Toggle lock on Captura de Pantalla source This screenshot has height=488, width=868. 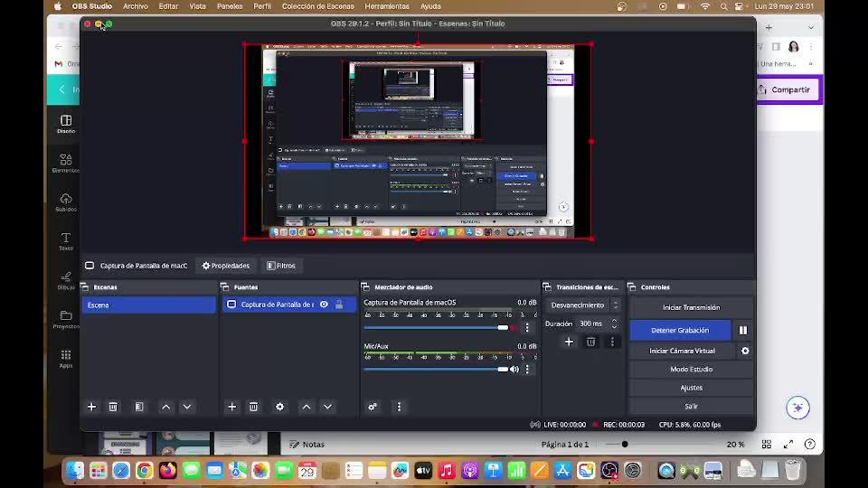[x=339, y=305]
